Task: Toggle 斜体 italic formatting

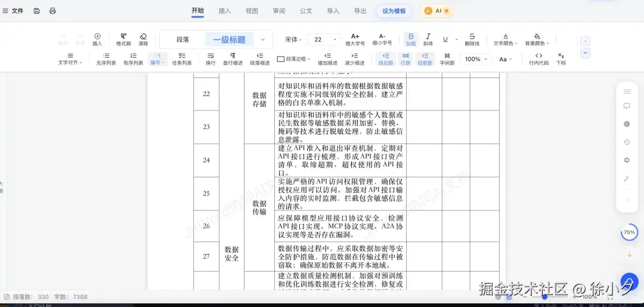Action: 428,39
